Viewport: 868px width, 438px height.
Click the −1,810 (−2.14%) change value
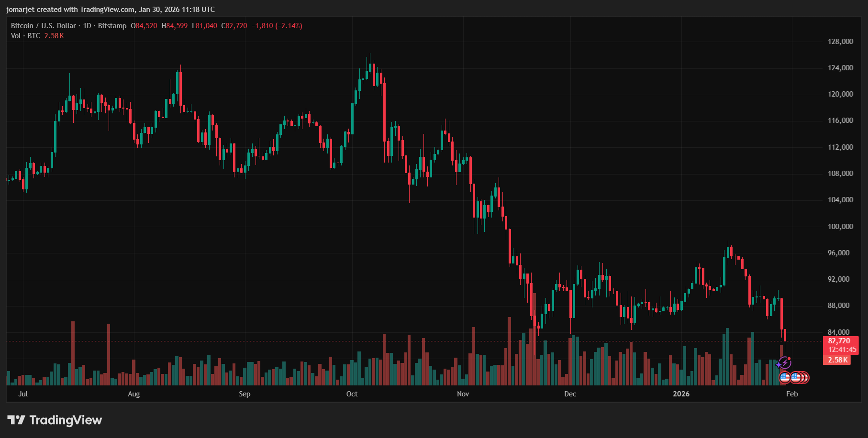point(277,26)
